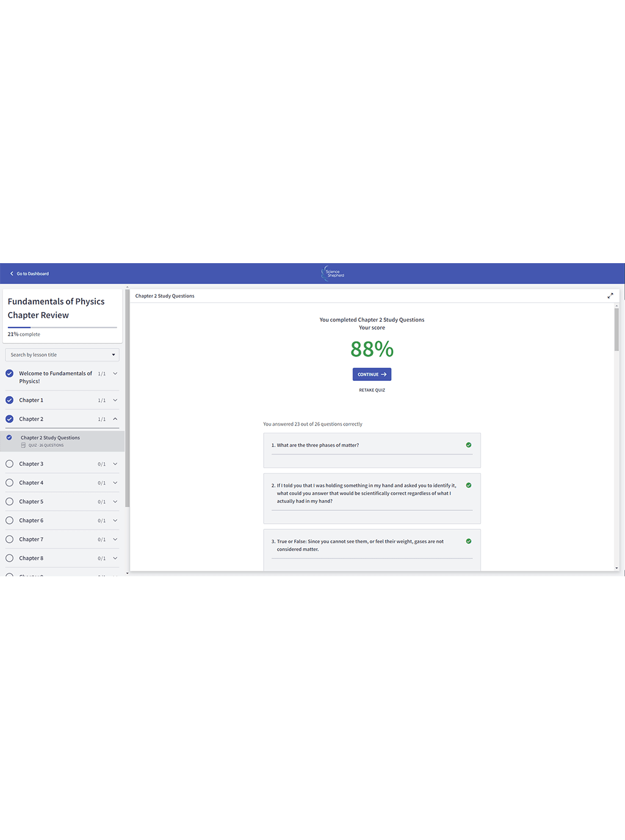Click the quiz results vertical scrollbar

(x=616, y=330)
